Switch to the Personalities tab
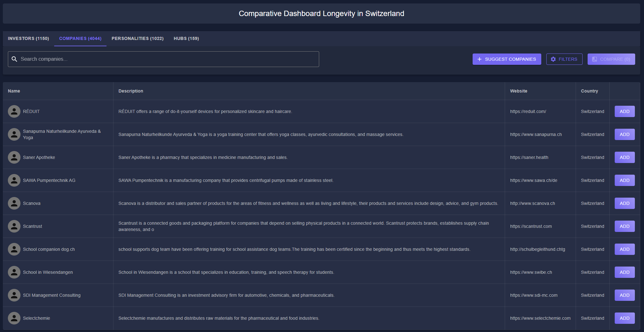Screen dimensions: 644x332 [x=137, y=38]
